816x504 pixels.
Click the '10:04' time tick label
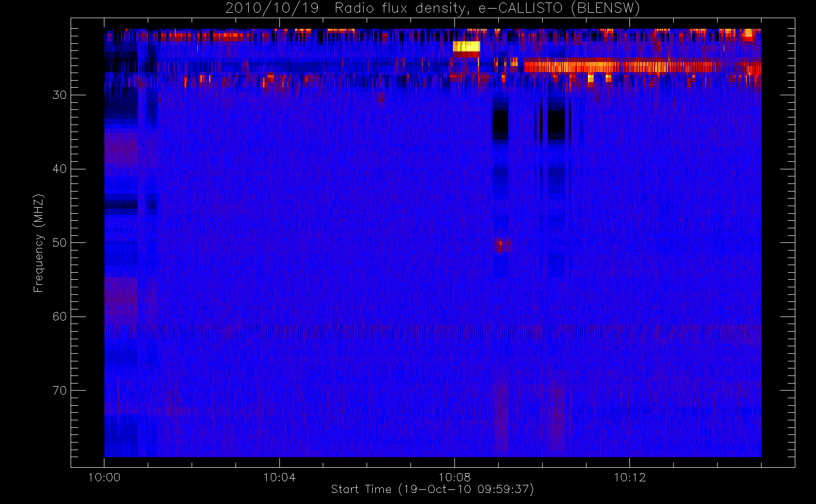[279, 477]
